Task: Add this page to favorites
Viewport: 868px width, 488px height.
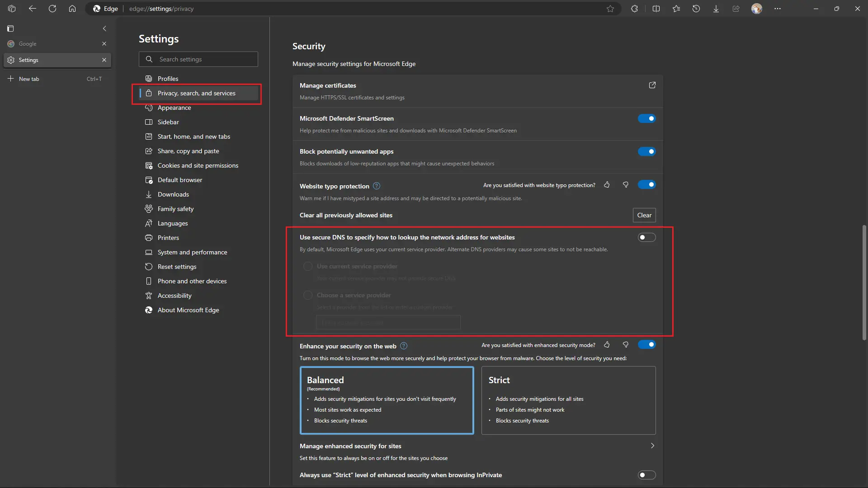Action: pos(610,9)
